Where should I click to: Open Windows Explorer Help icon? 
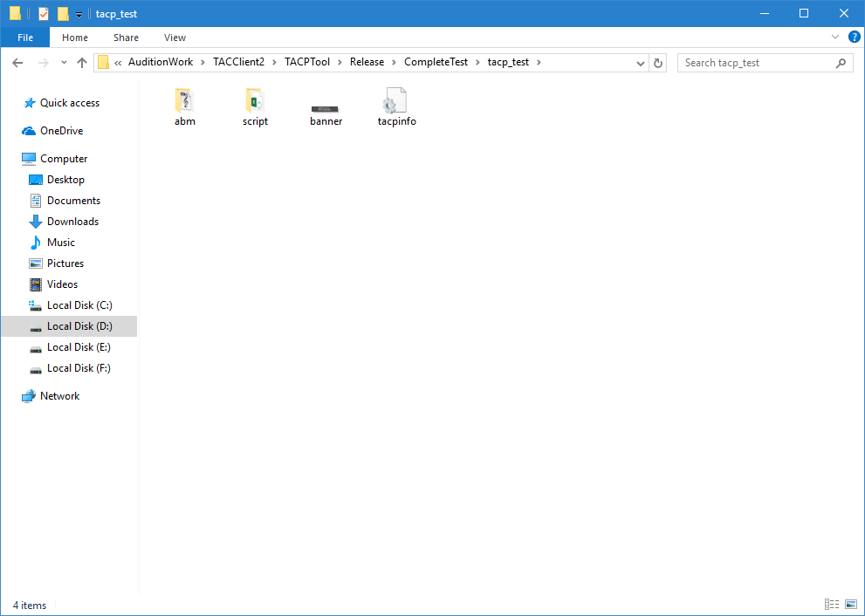click(854, 38)
